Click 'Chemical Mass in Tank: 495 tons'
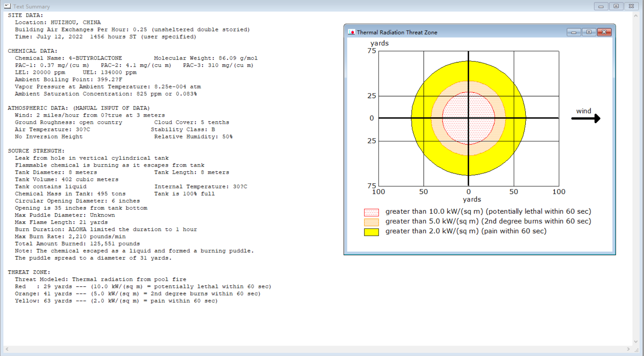This screenshot has width=644, height=356. (x=70, y=194)
